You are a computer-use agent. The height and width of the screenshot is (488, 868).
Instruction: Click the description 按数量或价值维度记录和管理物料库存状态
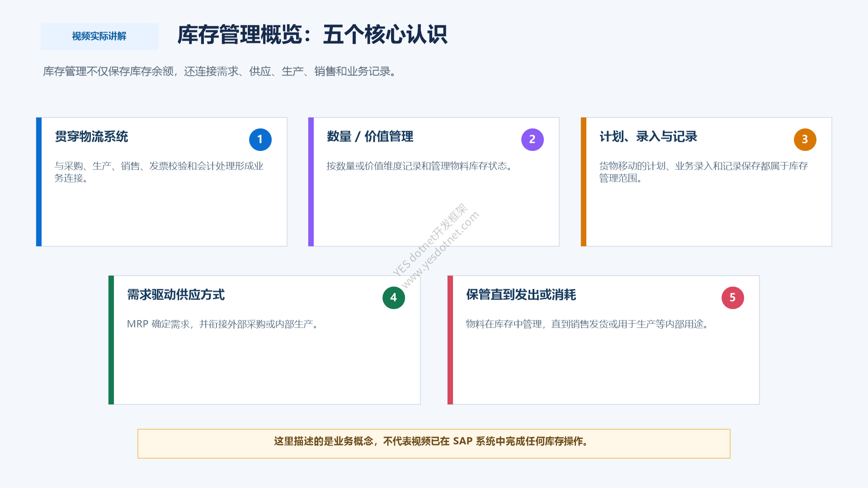[x=420, y=166]
